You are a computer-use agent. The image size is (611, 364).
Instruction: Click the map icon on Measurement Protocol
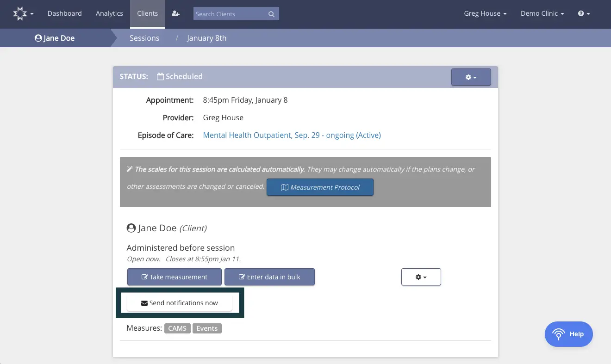pyautogui.click(x=285, y=187)
